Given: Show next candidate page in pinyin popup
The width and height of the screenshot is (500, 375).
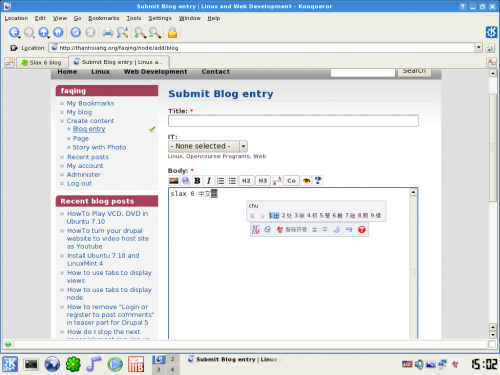Looking at the screenshot, I should pyautogui.click(x=262, y=216).
